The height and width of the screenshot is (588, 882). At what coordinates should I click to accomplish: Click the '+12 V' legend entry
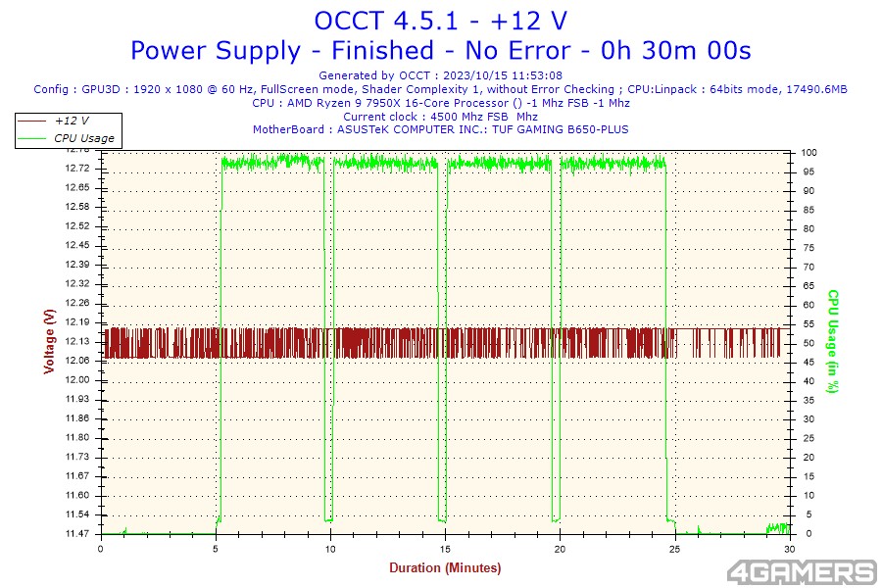click(72, 121)
